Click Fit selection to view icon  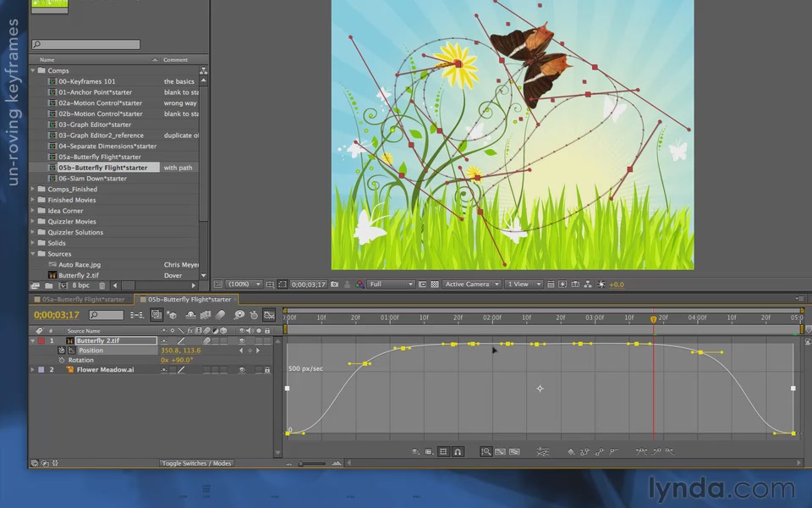click(500, 451)
